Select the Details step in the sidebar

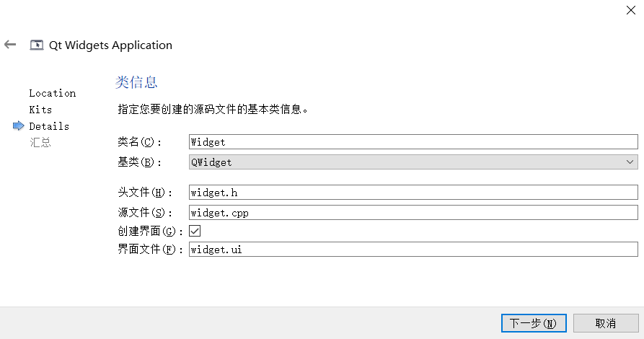pyautogui.click(x=49, y=126)
